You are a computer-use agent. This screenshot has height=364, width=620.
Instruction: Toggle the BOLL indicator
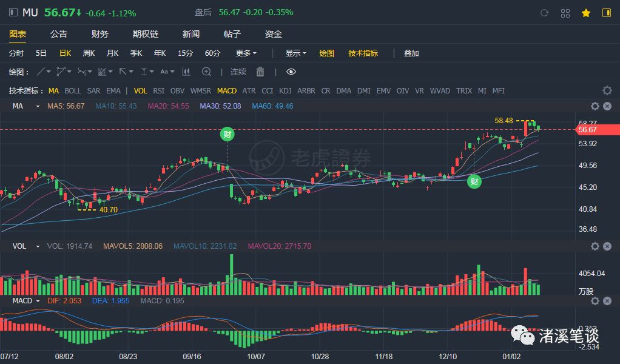[x=73, y=91]
